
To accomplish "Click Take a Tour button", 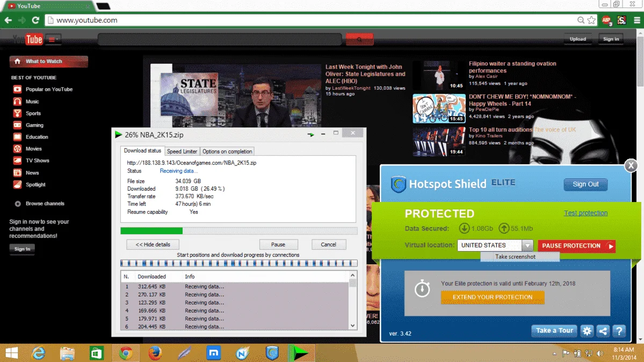I will [554, 331].
